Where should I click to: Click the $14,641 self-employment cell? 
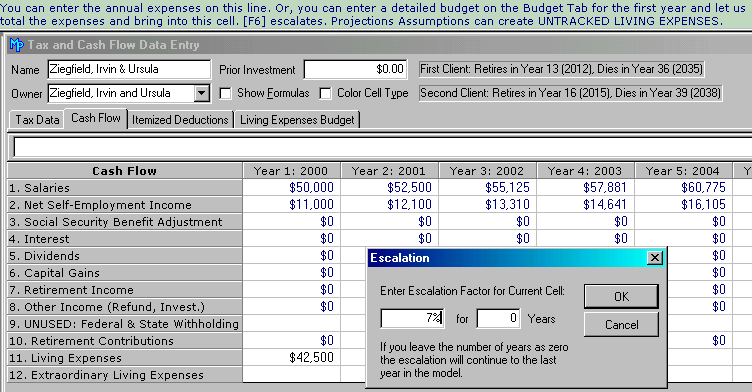(x=586, y=205)
